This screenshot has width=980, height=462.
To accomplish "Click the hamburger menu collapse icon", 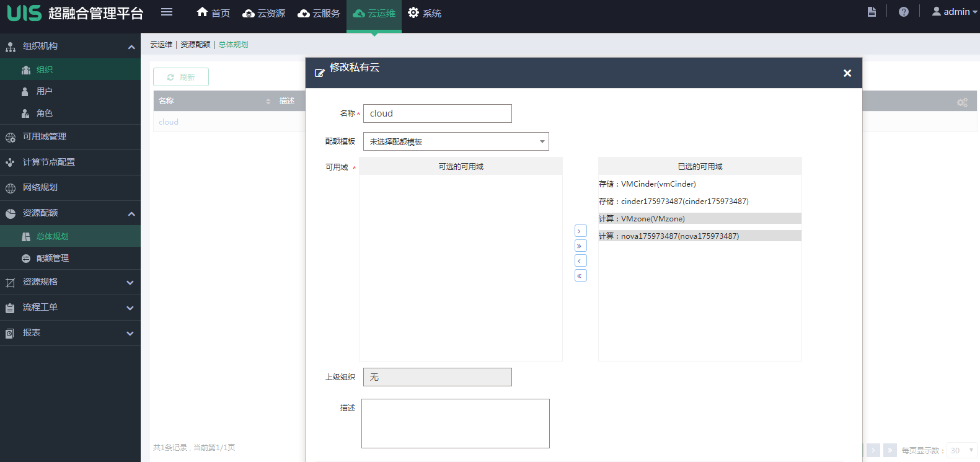I will tap(166, 12).
